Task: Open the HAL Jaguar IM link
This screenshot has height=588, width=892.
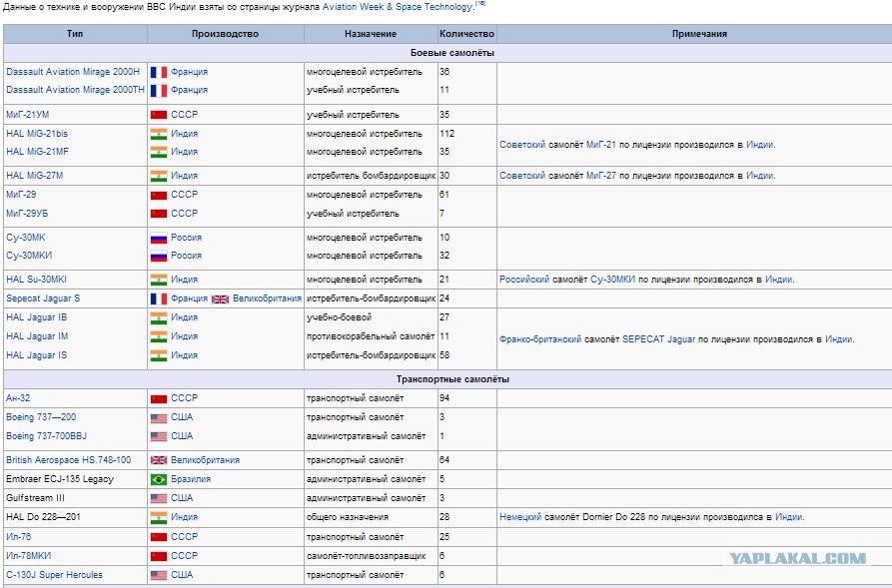Action: (37, 336)
